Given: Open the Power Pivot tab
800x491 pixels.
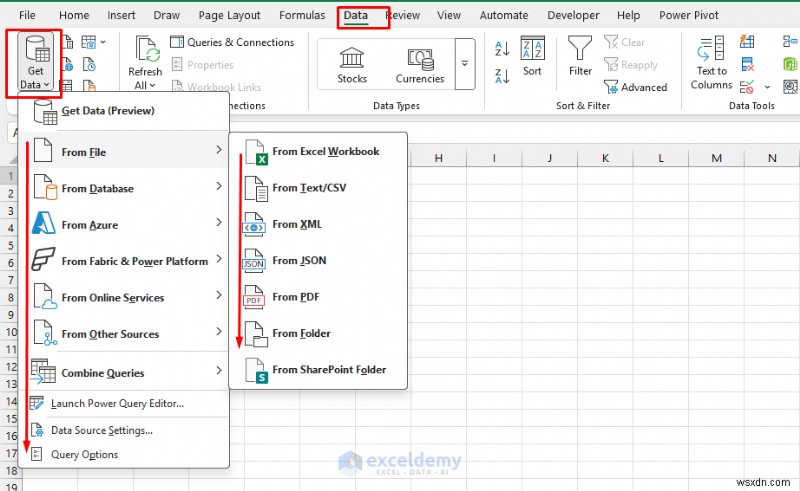Looking at the screenshot, I should click(x=689, y=15).
